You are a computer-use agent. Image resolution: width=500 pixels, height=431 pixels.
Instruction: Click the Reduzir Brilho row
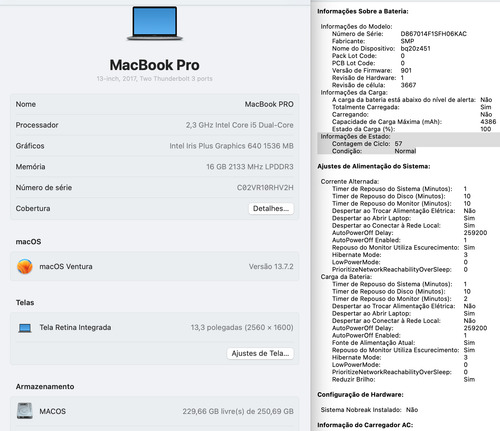[403, 380]
